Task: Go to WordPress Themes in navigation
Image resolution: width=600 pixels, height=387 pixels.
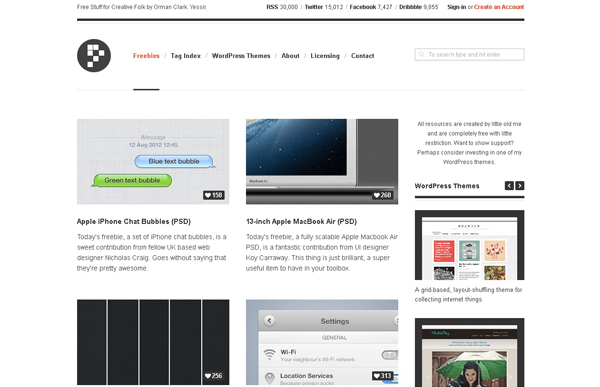Action: [241, 56]
